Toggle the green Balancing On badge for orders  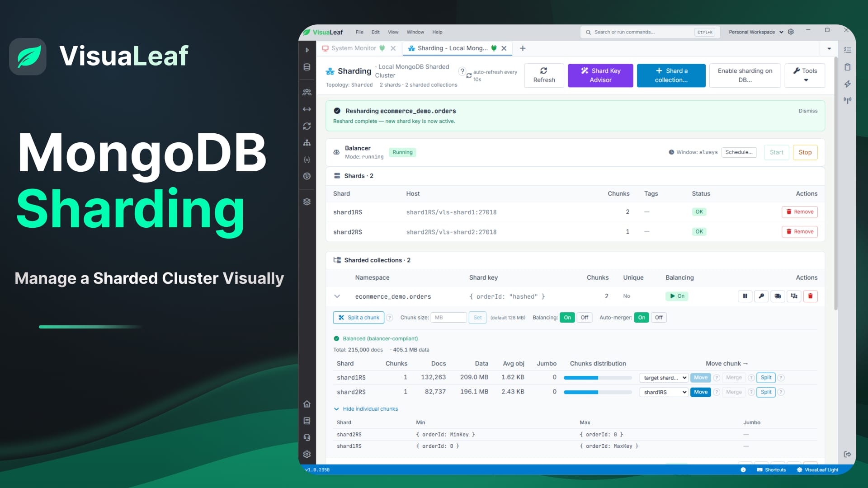(677, 296)
